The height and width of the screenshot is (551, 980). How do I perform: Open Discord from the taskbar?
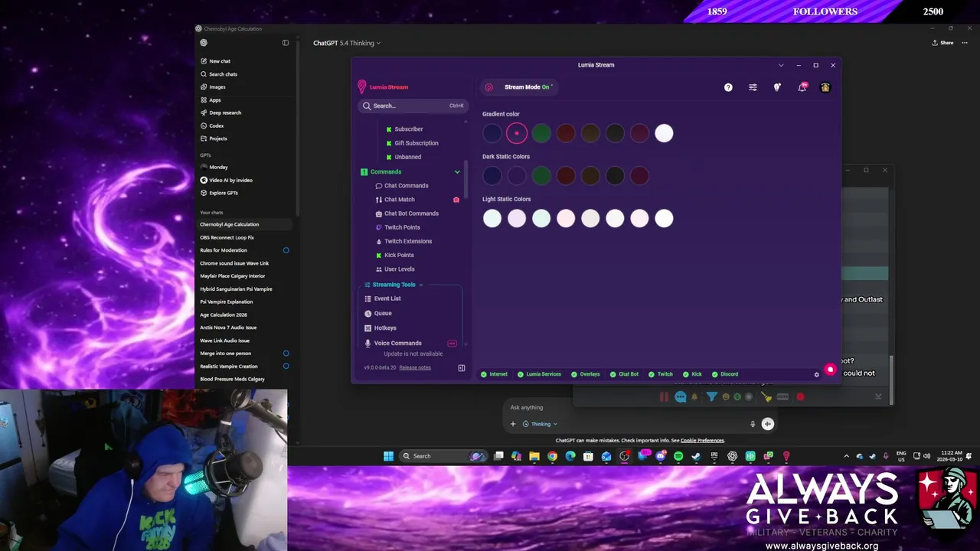coord(661,456)
